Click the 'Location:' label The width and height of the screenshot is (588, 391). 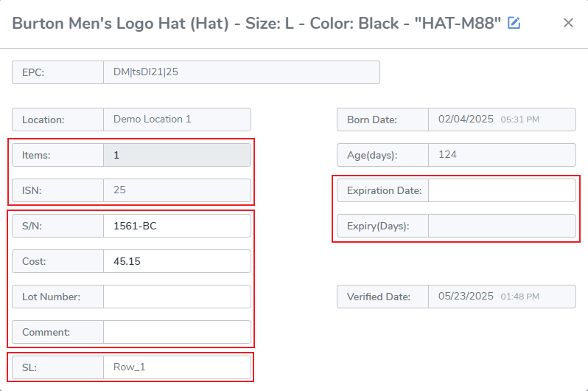(43, 120)
